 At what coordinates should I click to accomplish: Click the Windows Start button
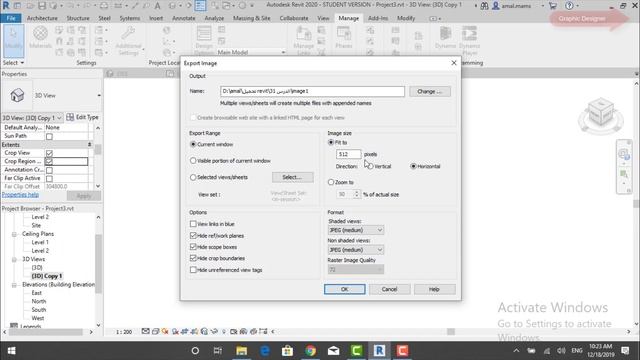(11, 351)
